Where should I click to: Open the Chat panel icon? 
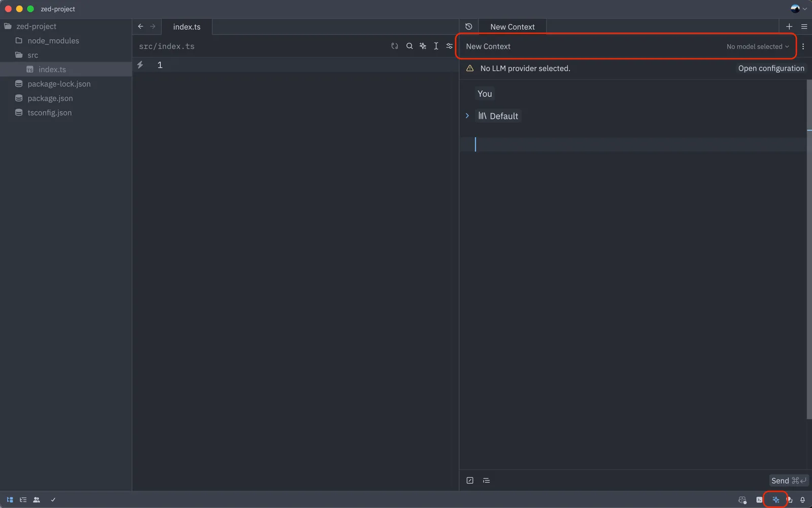pyautogui.click(x=790, y=500)
